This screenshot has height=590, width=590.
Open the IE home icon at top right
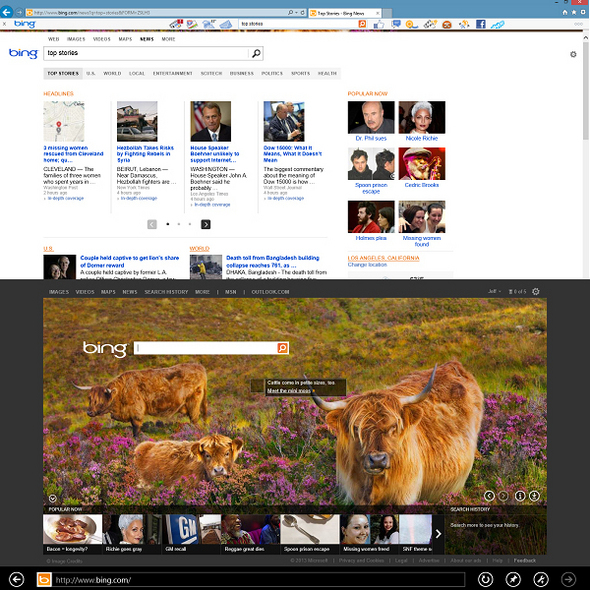click(x=565, y=13)
